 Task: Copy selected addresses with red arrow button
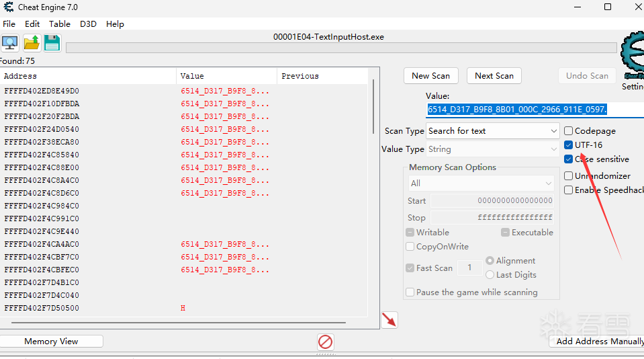(389, 320)
